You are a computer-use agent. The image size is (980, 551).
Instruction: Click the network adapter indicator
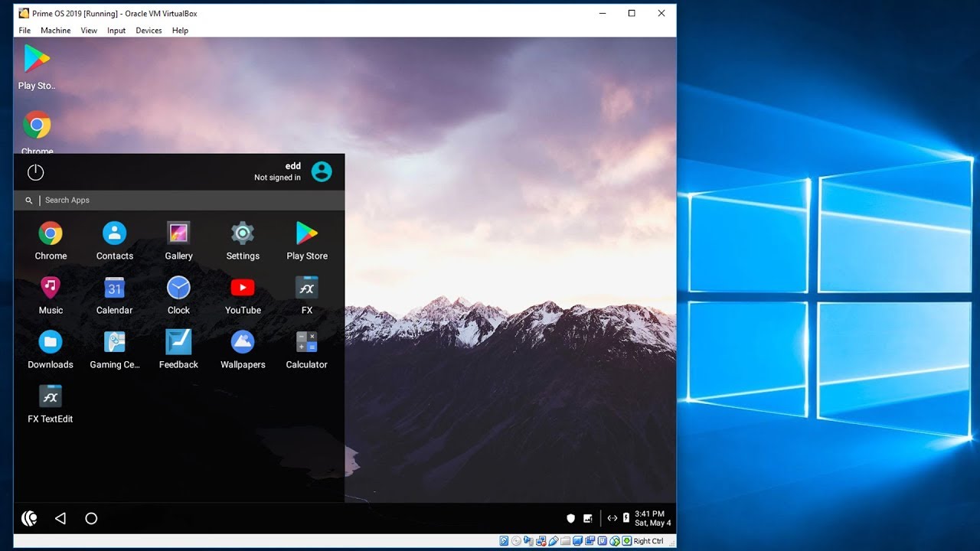[541, 541]
